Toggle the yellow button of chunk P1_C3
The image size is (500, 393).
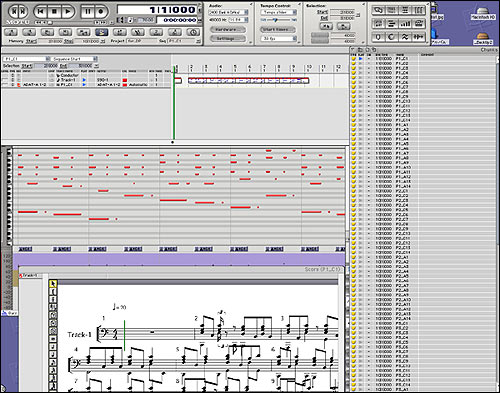[x=354, y=68]
